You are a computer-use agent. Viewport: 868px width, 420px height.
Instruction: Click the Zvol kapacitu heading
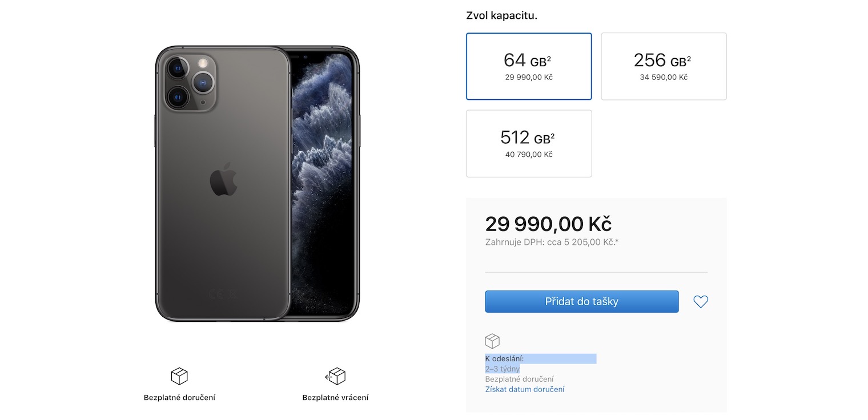(x=501, y=15)
